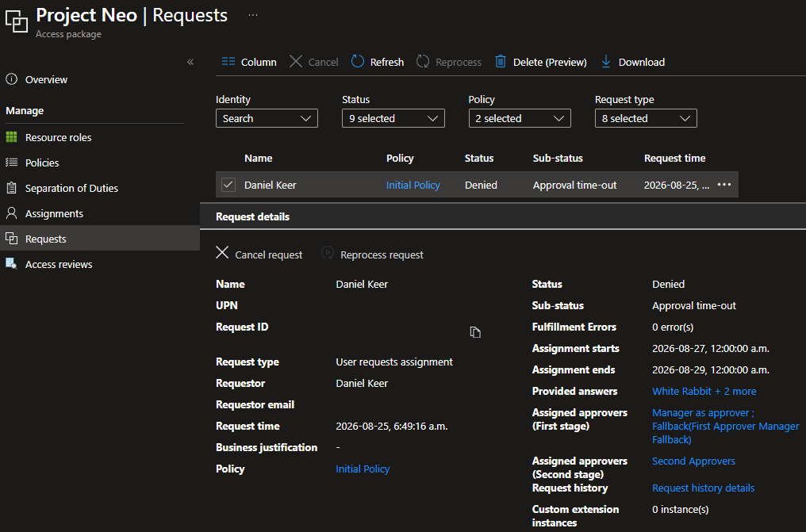Click the Overview info icon
The image size is (806, 532).
(11, 79)
